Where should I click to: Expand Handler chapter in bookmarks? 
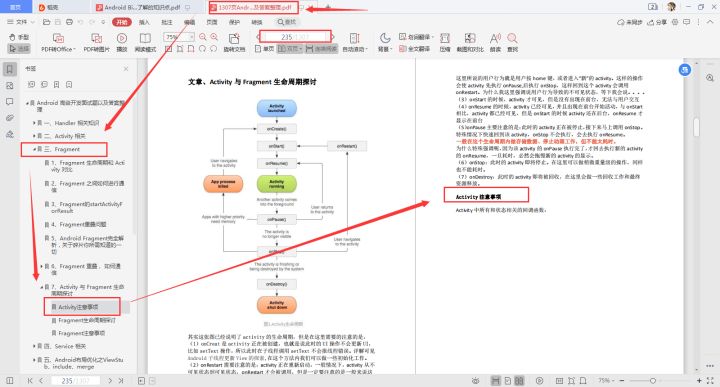(x=34, y=123)
